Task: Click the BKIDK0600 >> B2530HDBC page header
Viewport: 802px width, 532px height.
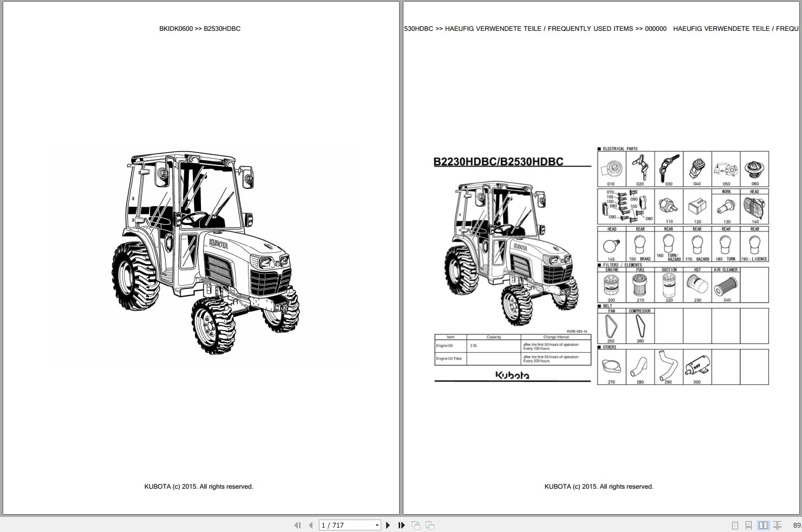Action: (200, 29)
